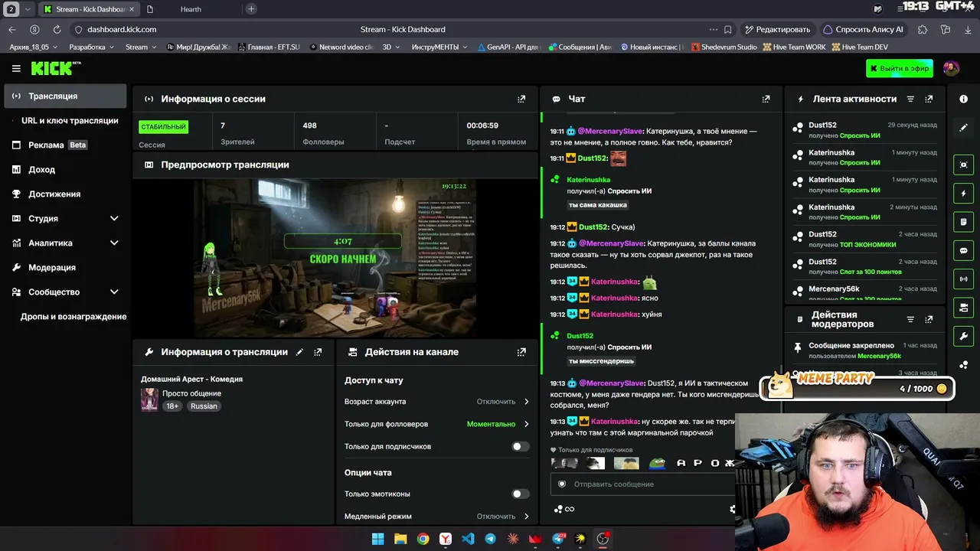980x551 pixels.
Task: Pop out the Лента активности panel
Action: pyautogui.click(x=929, y=99)
